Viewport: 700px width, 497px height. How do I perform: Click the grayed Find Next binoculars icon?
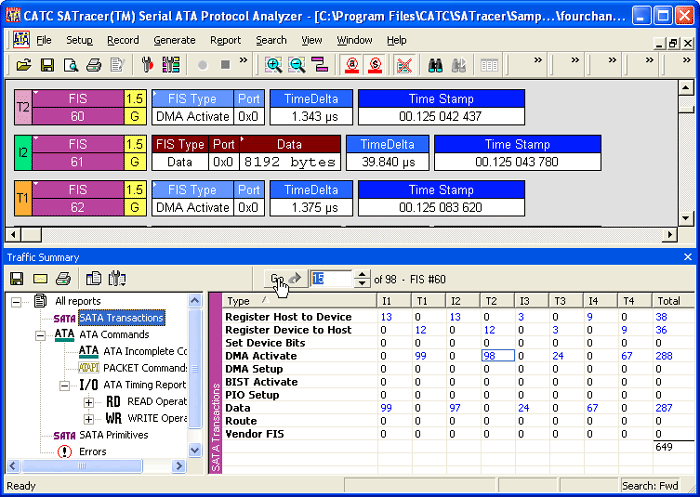(x=459, y=65)
